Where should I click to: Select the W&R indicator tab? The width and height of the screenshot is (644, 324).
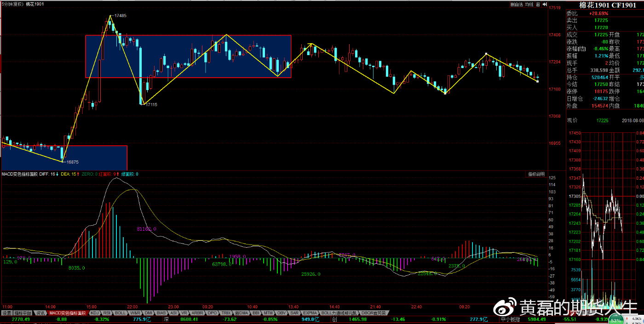(136, 313)
